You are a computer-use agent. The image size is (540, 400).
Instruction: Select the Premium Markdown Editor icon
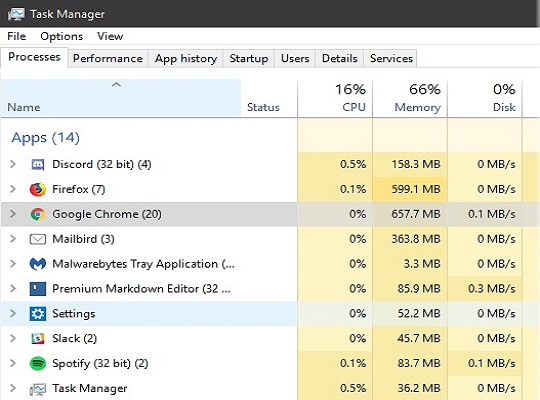coord(38,289)
